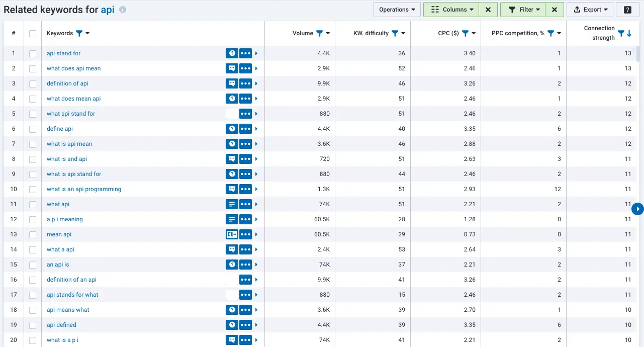Click the blue arrow circle at the right table edge
644x347 pixels.
(637, 209)
